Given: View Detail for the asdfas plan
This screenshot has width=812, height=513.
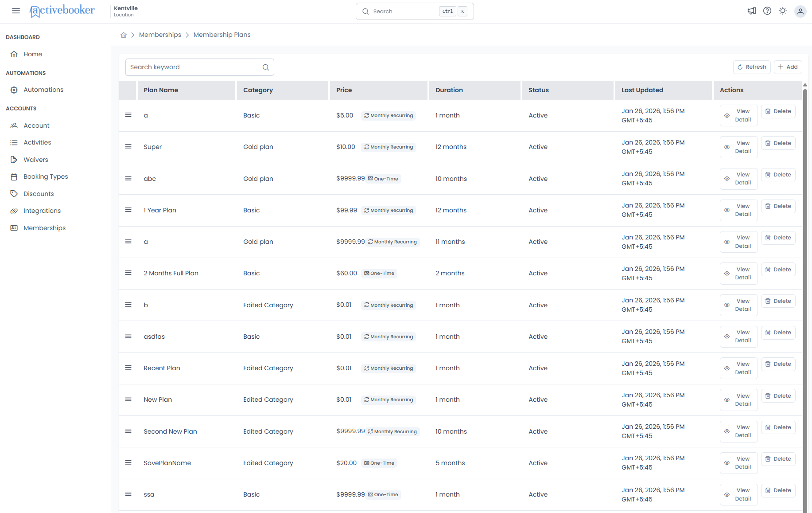Looking at the screenshot, I should coord(738,337).
